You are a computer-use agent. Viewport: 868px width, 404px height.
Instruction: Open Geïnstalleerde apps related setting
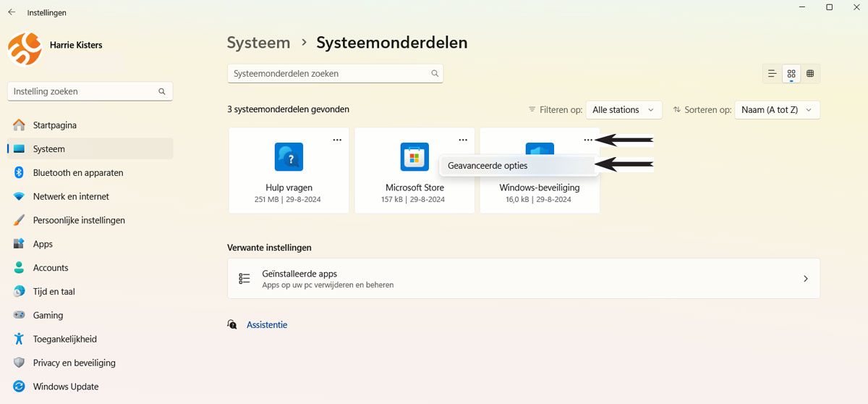(524, 279)
